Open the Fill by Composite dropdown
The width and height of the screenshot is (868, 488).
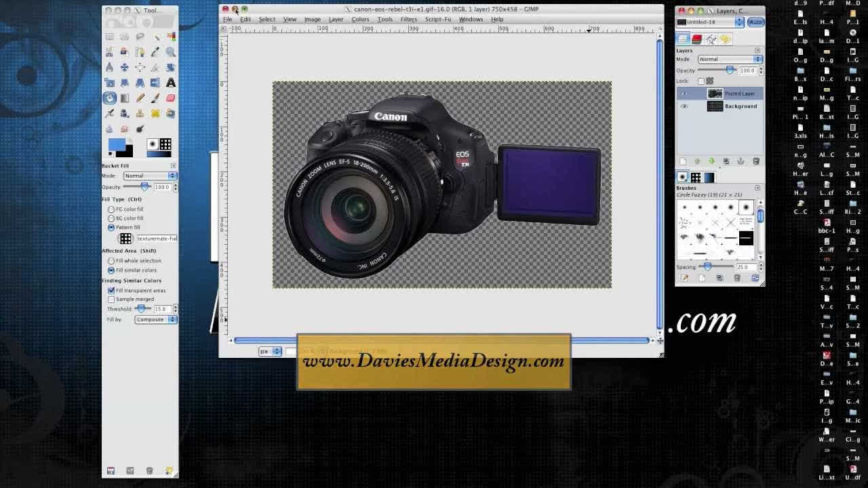(155, 319)
